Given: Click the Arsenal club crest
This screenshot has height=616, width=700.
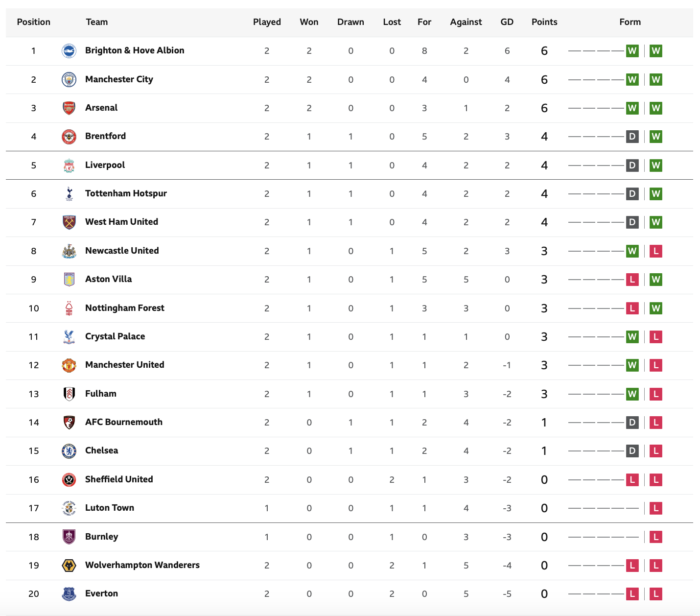Looking at the screenshot, I should (x=69, y=108).
